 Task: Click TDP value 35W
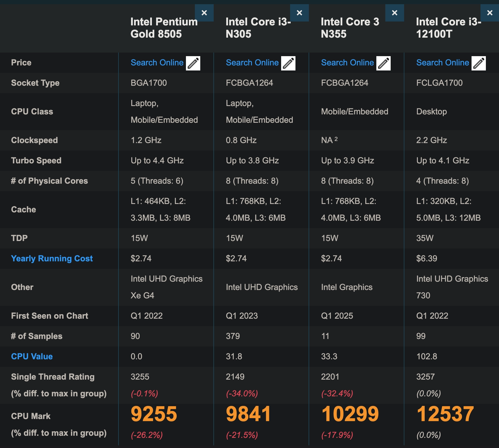pyautogui.click(x=425, y=238)
